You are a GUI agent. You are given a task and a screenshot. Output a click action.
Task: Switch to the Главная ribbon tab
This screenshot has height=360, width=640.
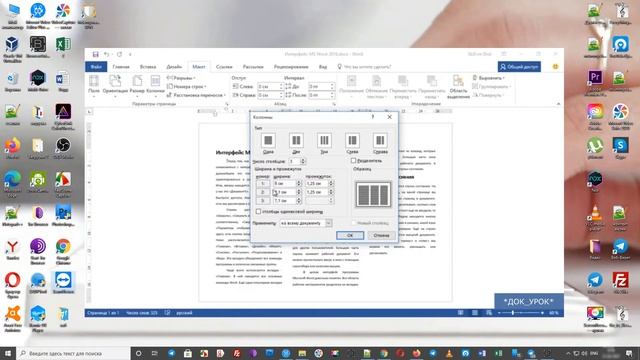[x=121, y=67]
